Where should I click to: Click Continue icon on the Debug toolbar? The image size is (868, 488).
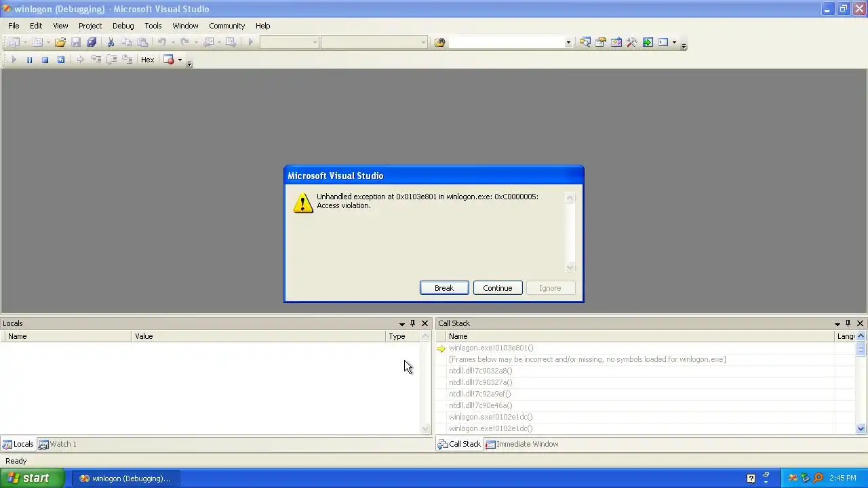pyautogui.click(x=14, y=60)
